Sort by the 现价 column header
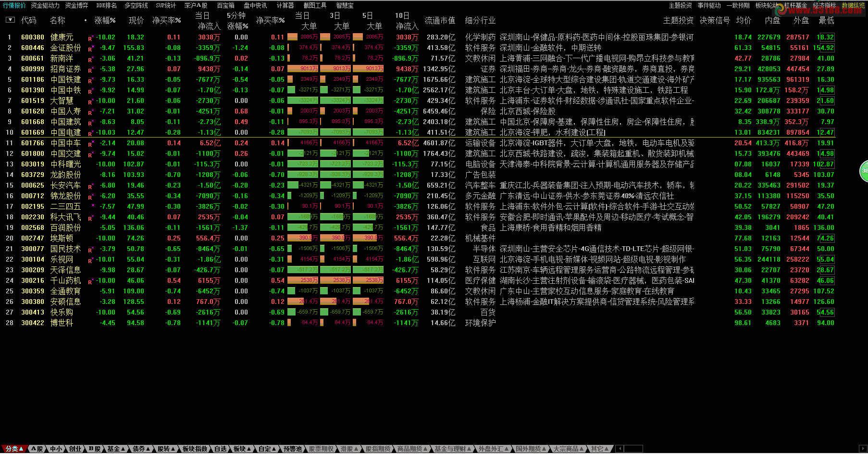 (x=136, y=20)
